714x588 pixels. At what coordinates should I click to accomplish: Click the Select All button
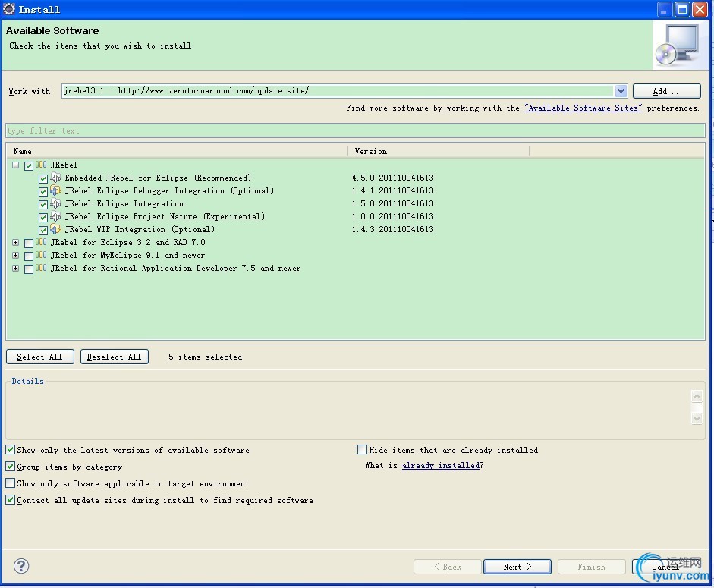click(x=40, y=357)
